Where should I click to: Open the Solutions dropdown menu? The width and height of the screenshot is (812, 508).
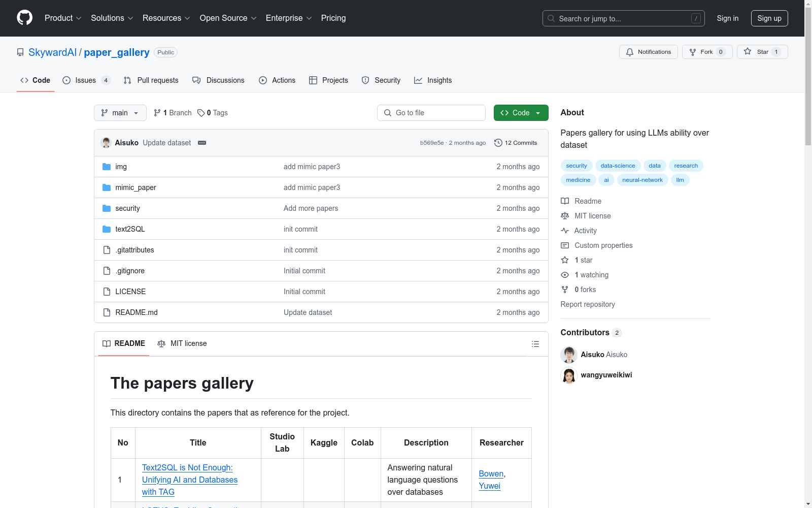pyautogui.click(x=112, y=18)
